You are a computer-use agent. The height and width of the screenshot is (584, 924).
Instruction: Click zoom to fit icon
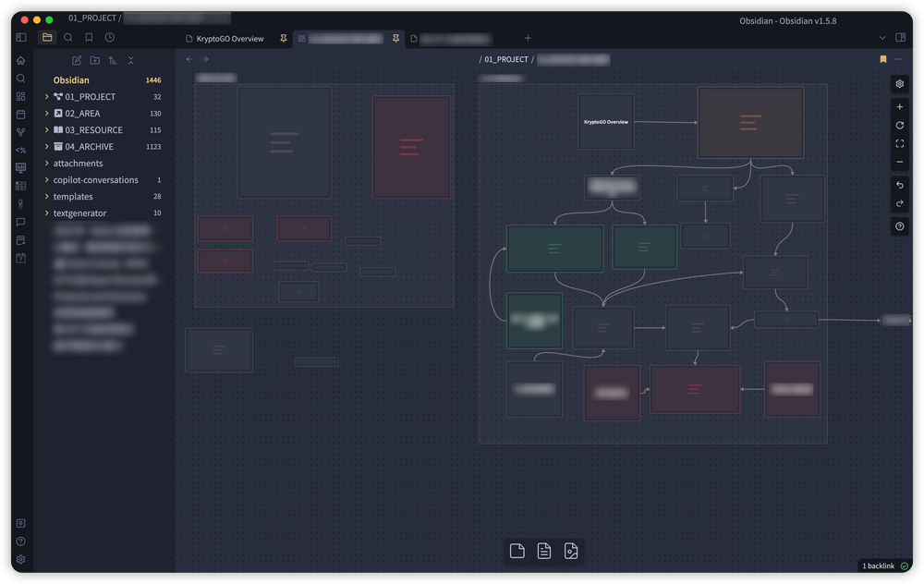900,144
